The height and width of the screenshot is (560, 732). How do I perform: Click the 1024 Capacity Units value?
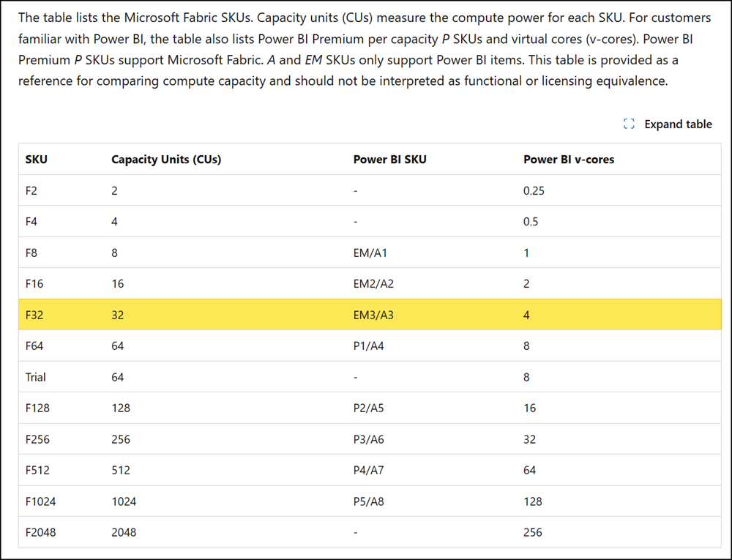click(124, 501)
